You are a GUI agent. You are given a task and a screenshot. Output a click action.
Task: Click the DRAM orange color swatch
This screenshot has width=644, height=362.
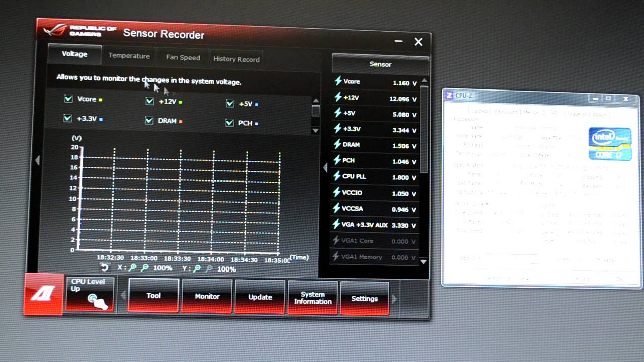point(180,121)
